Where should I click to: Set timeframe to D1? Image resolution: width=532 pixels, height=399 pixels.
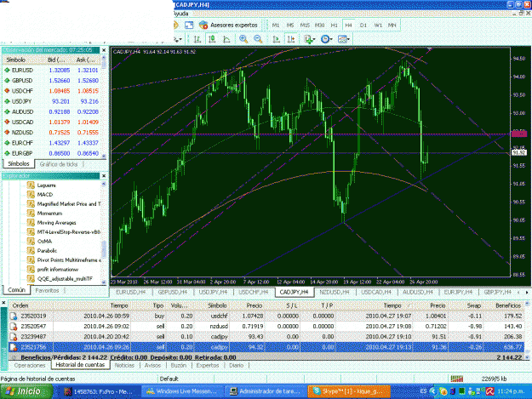[x=363, y=25]
